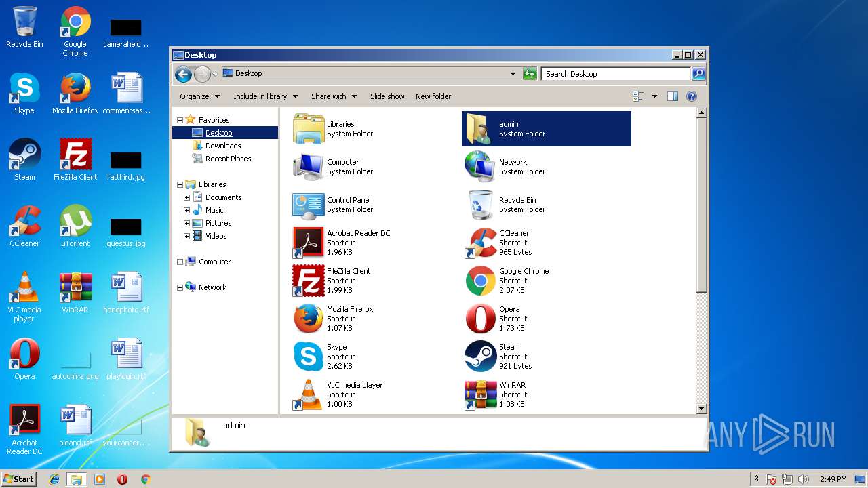This screenshot has height=488, width=868.
Task: Select fatthird.jpg file on desktop
Action: point(126,165)
